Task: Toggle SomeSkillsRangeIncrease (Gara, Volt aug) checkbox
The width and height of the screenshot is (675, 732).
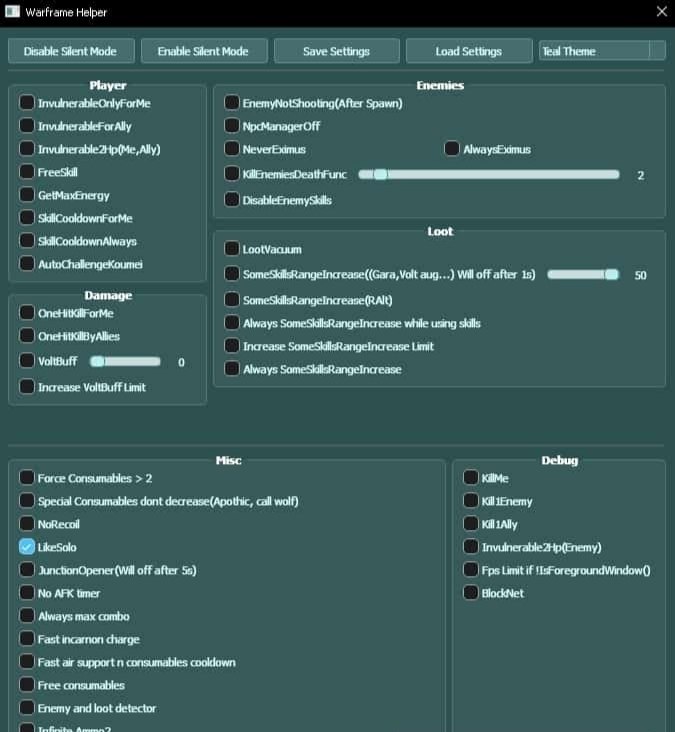Action: point(232,274)
